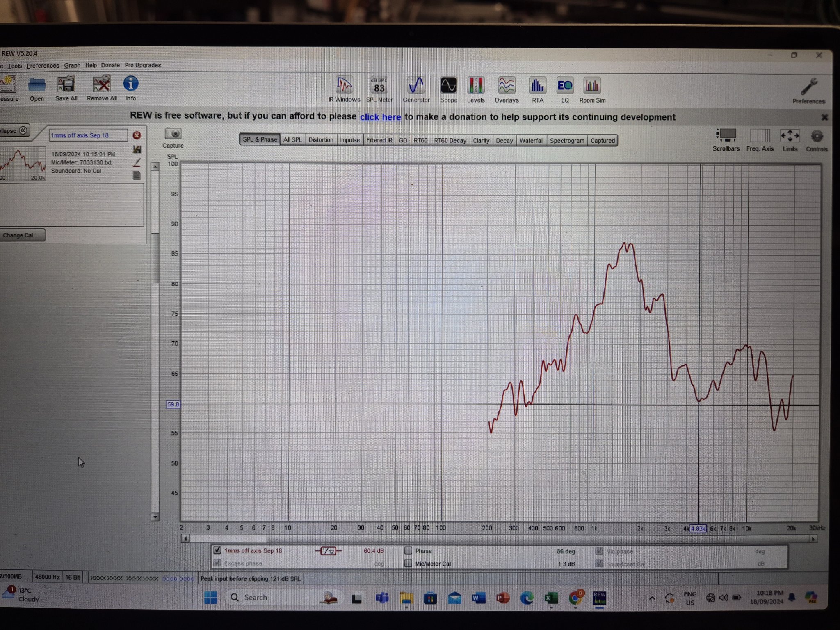
Task: Click the taskbar Search box
Action: click(283, 598)
